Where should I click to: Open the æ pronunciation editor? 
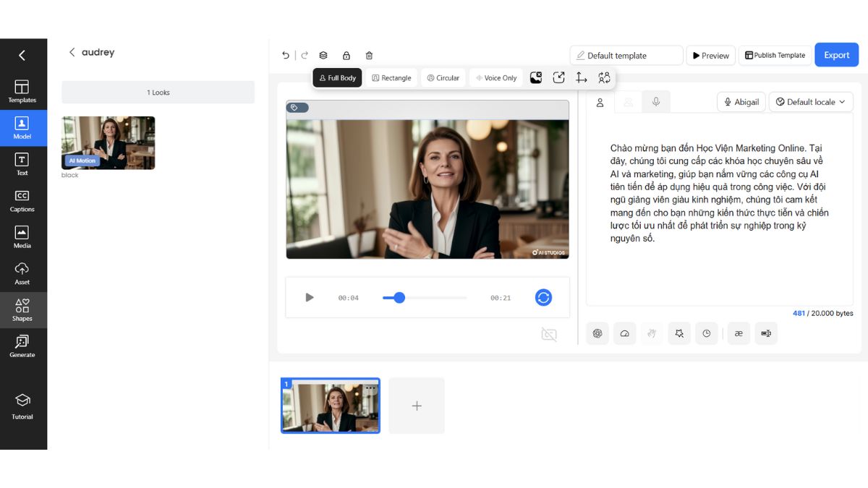(739, 333)
